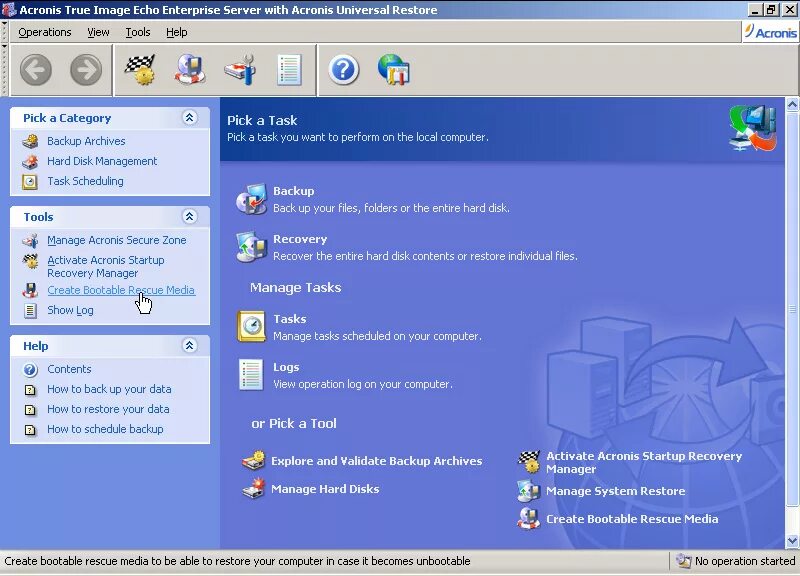
Task: Click the Startup Recovery Manager toolbar icon
Action: [140, 70]
